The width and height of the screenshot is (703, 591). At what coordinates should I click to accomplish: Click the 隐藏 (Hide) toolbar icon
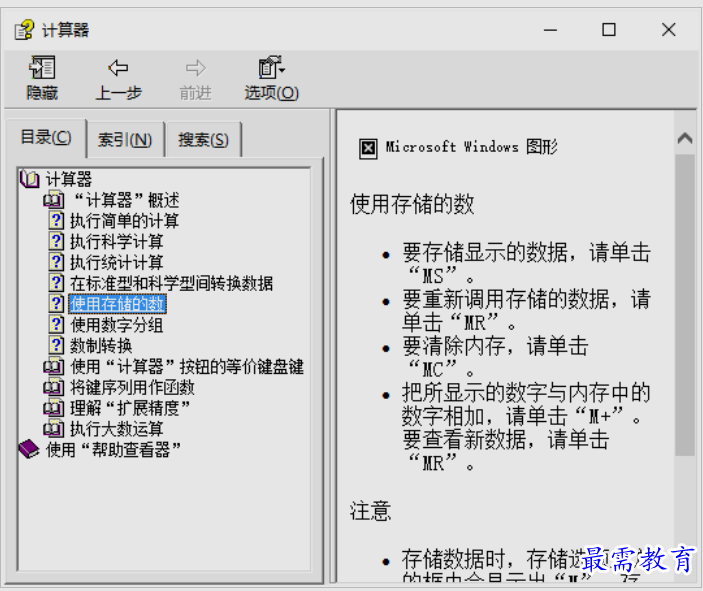click(42, 68)
